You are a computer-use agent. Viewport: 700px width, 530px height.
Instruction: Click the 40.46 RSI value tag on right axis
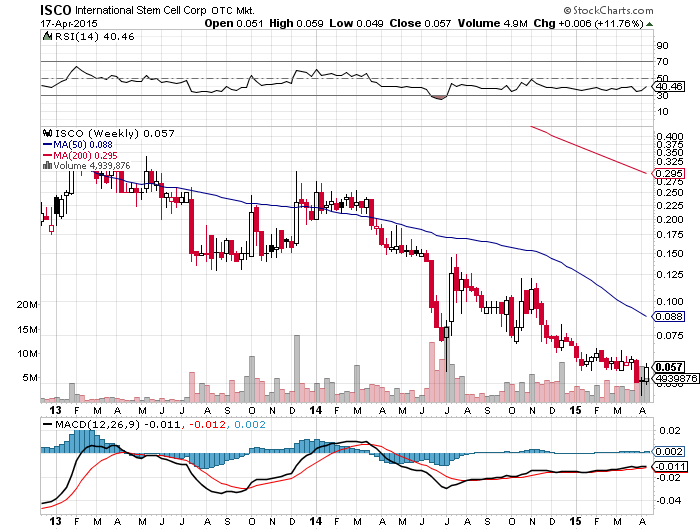669,86
